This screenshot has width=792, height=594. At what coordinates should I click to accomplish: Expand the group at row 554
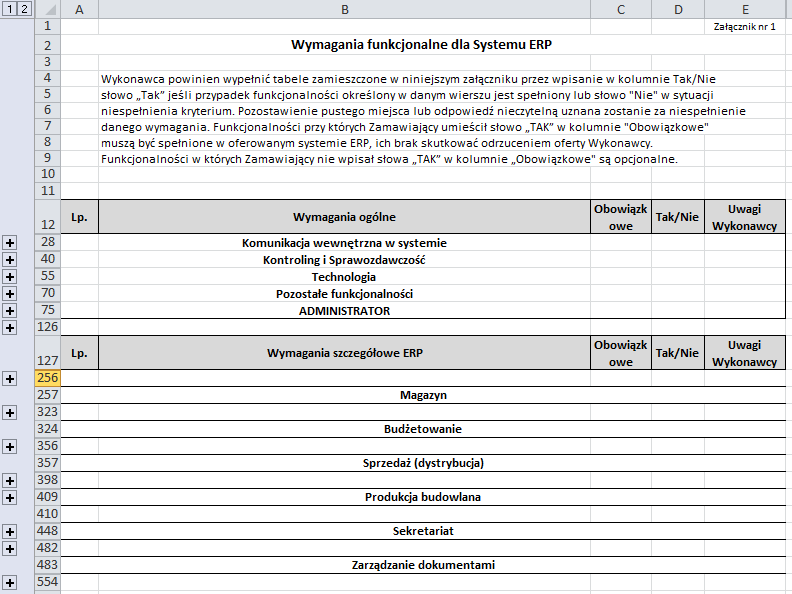[10, 582]
